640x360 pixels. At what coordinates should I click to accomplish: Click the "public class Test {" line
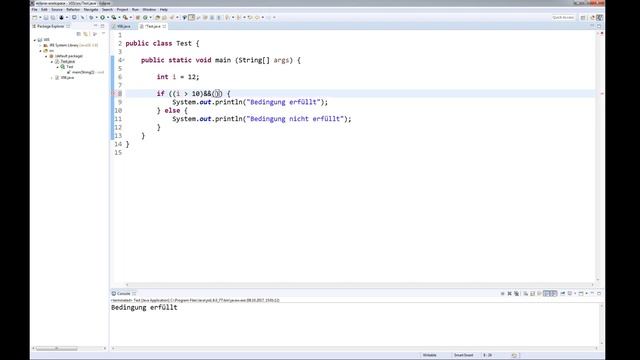tap(162, 43)
